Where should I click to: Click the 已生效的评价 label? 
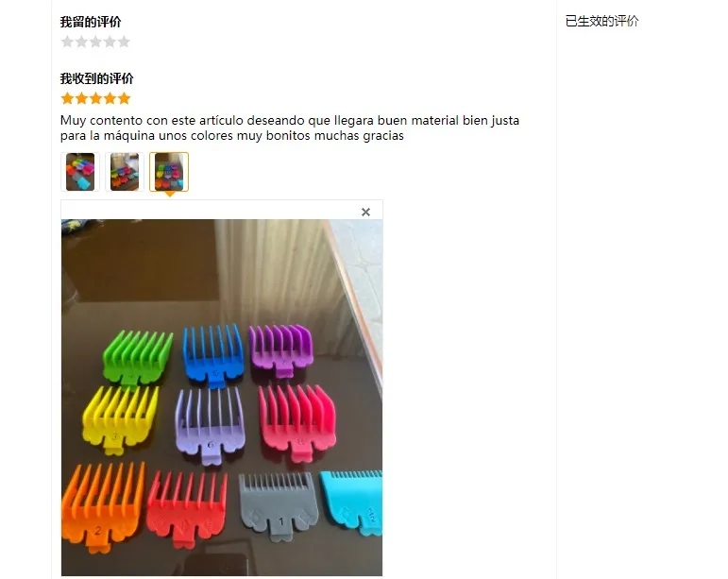tap(602, 21)
